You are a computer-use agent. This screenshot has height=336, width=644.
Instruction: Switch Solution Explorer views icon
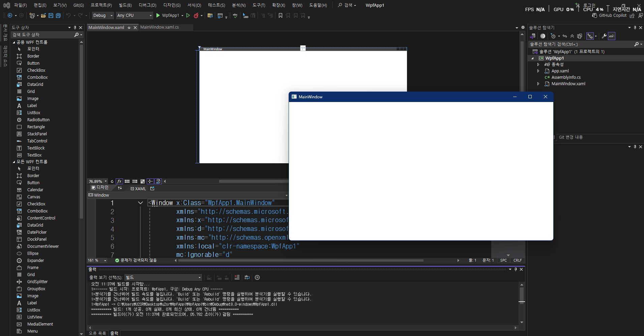pyautogui.click(x=532, y=36)
